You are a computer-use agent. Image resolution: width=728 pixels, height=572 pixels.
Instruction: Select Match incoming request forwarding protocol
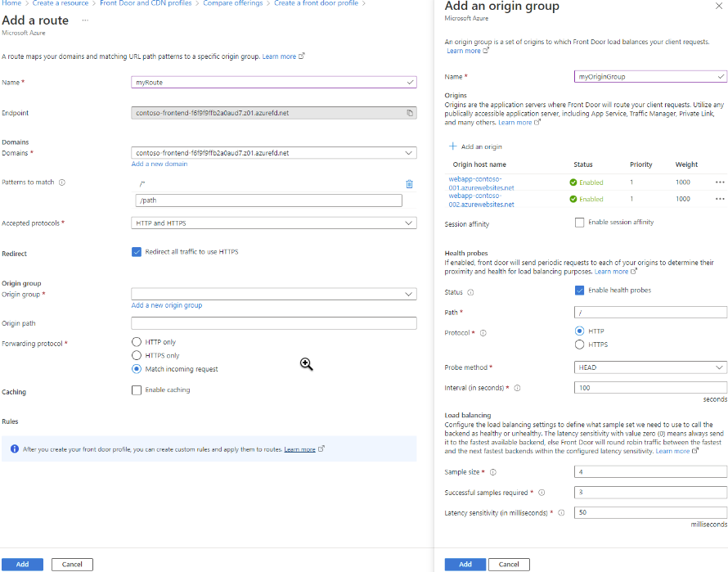tap(137, 369)
